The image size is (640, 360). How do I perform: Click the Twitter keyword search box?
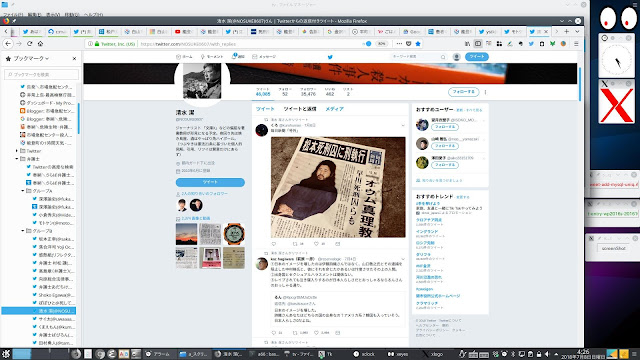click(x=418, y=57)
